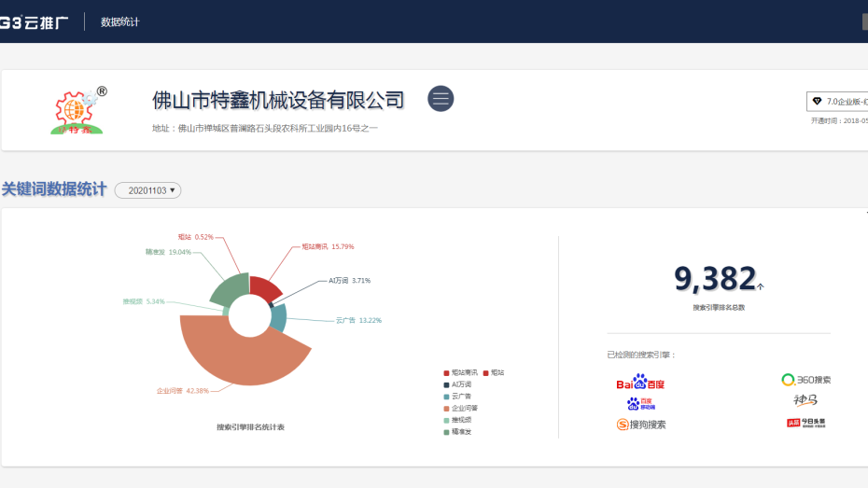868x488 pixels.
Task: Open the 20201103 date dropdown
Action: 147,190
